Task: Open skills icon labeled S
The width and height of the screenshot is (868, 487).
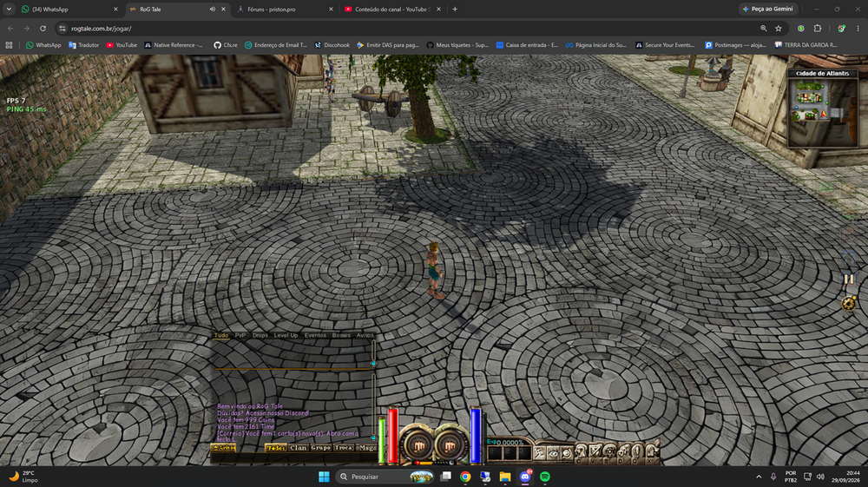Action: pyautogui.click(x=609, y=451)
